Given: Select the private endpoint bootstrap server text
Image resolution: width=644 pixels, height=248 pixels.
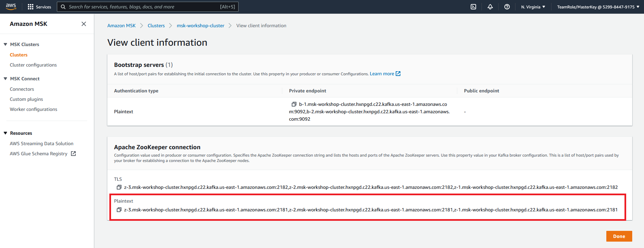Looking at the screenshot, I should click(x=369, y=112).
